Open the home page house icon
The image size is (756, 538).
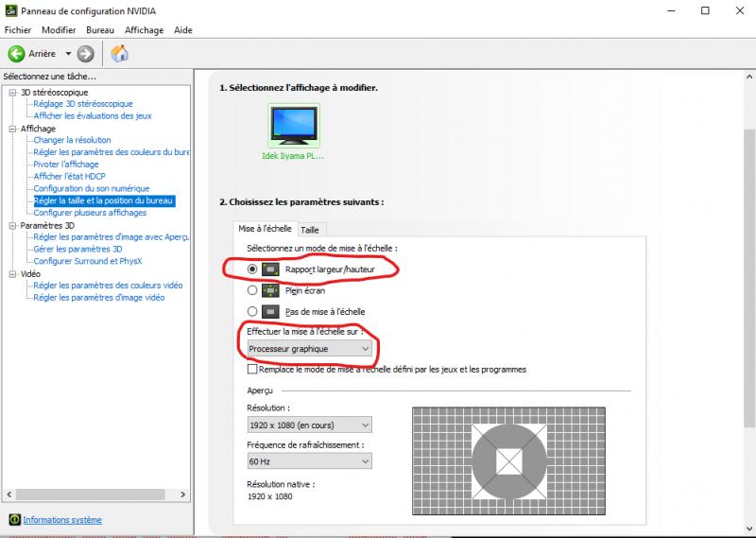click(119, 54)
